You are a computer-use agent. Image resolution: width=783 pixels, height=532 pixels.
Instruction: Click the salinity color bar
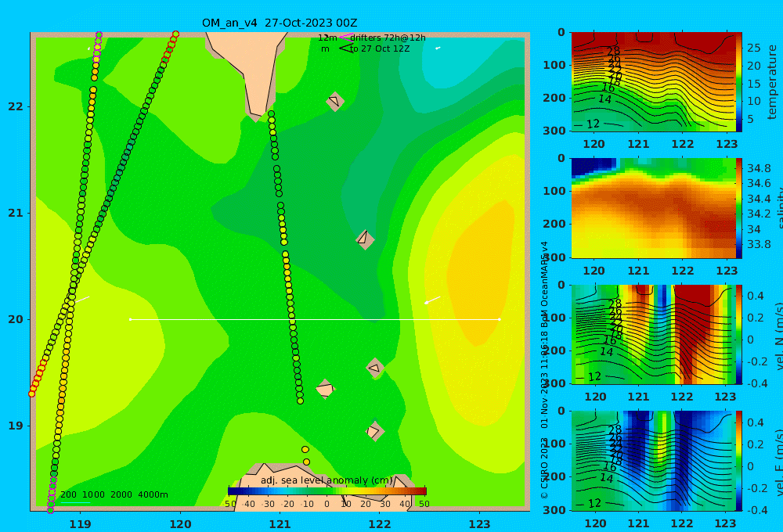(x=739, y=208)
